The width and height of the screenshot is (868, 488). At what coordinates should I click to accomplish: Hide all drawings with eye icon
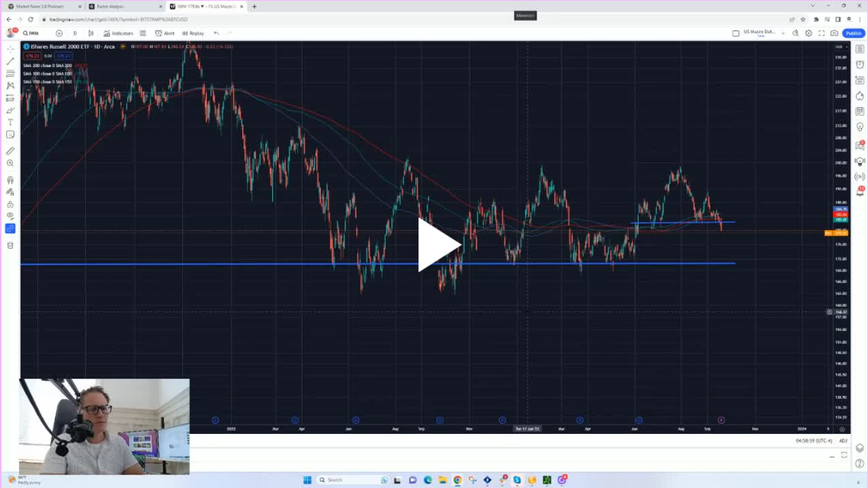click(10, 216)
